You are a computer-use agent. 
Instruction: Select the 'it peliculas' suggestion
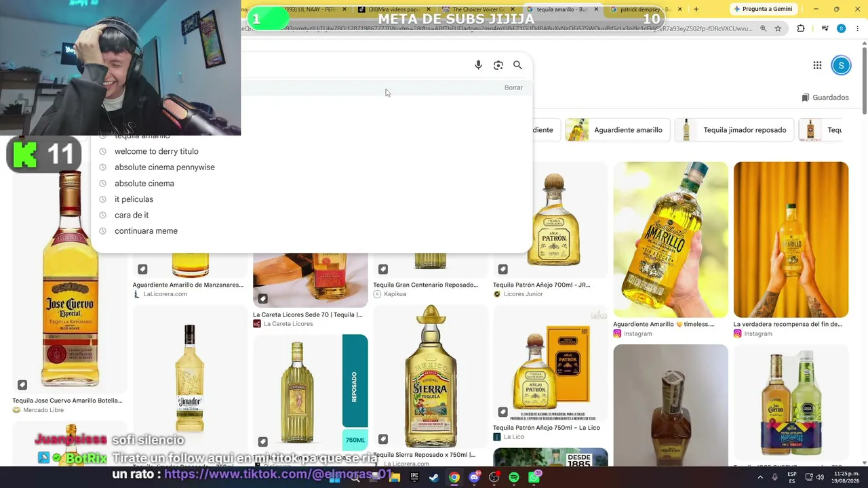(x=134, y=199)
